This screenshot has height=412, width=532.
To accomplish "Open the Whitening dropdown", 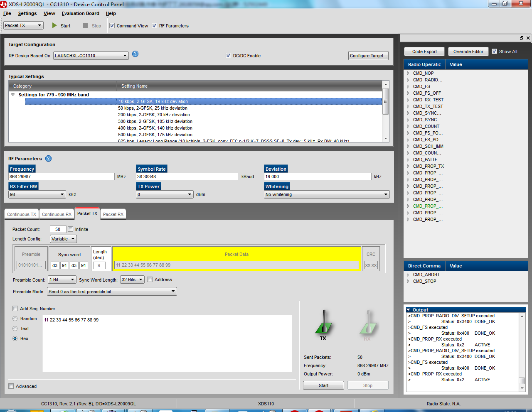I will [327, 194].
